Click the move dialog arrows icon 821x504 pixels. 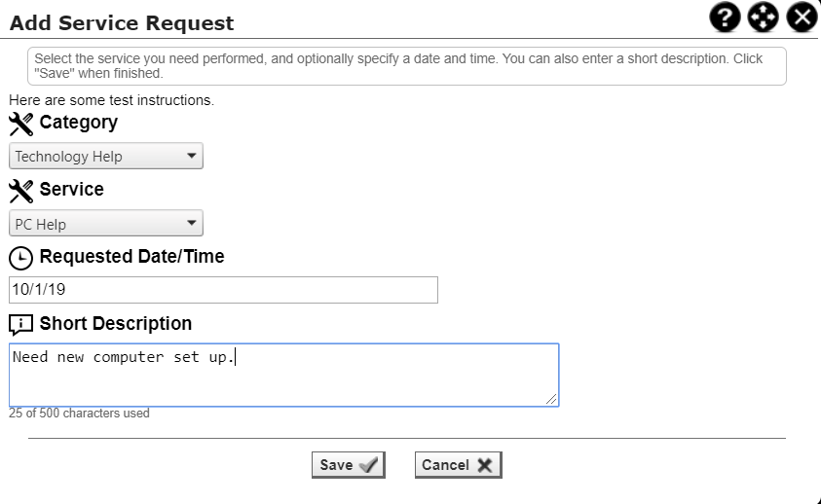tap(763, 17)
